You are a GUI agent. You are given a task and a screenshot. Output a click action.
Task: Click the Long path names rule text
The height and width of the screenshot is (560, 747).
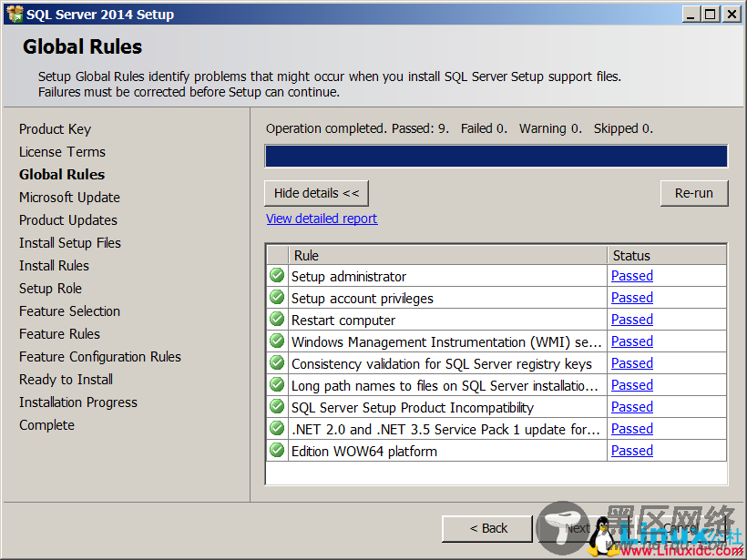[445, 386]
